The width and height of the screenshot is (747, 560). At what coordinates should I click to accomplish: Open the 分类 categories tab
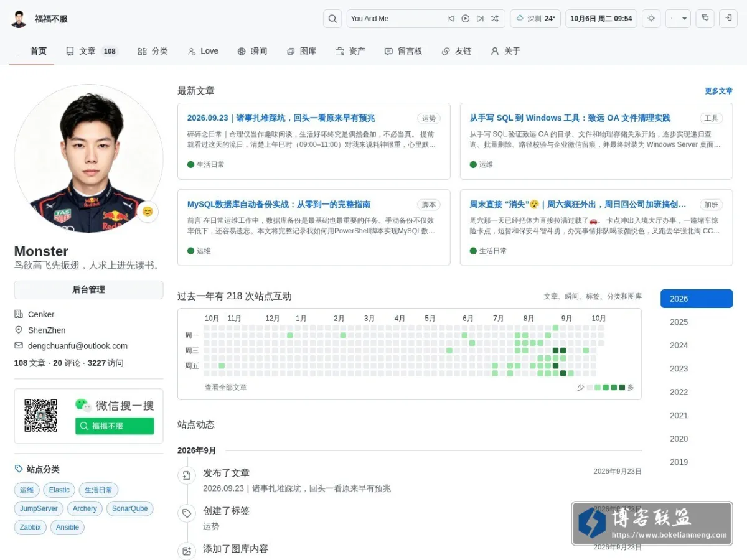click(153, 51)
